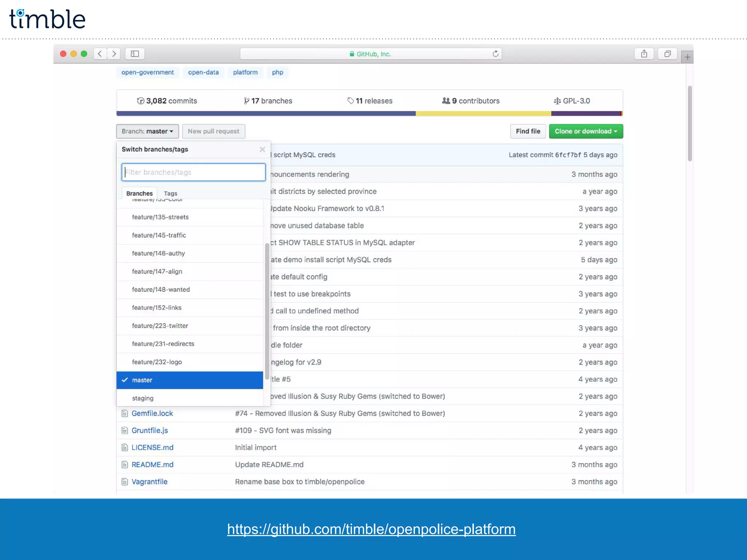Click the yellow language bar segment
Screen dimensions: 747x560
483,114
